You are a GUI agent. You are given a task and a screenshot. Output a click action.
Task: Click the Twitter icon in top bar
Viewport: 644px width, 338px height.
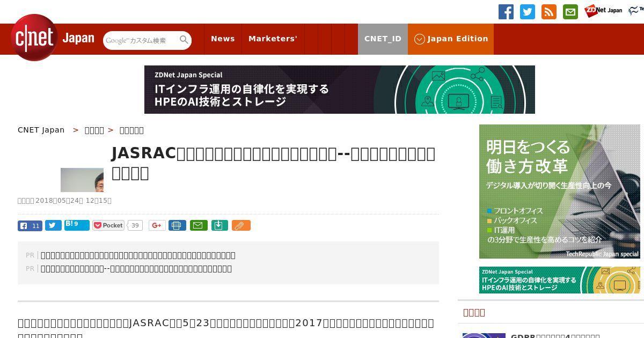[528, 12]
